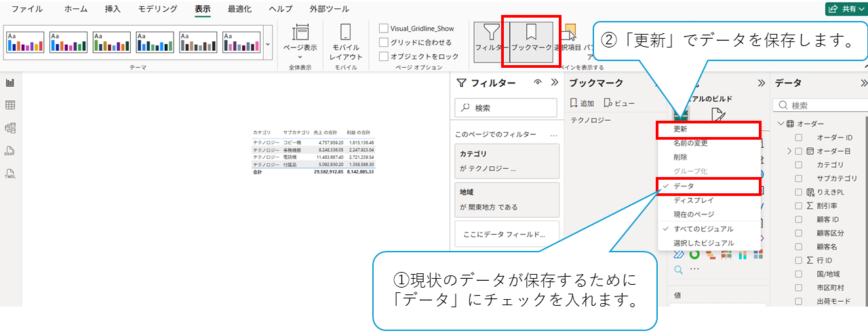Screen dimensions: 868x333
Task: Open TMDL view icon in sidebar
Action: (x=10, y=174)
